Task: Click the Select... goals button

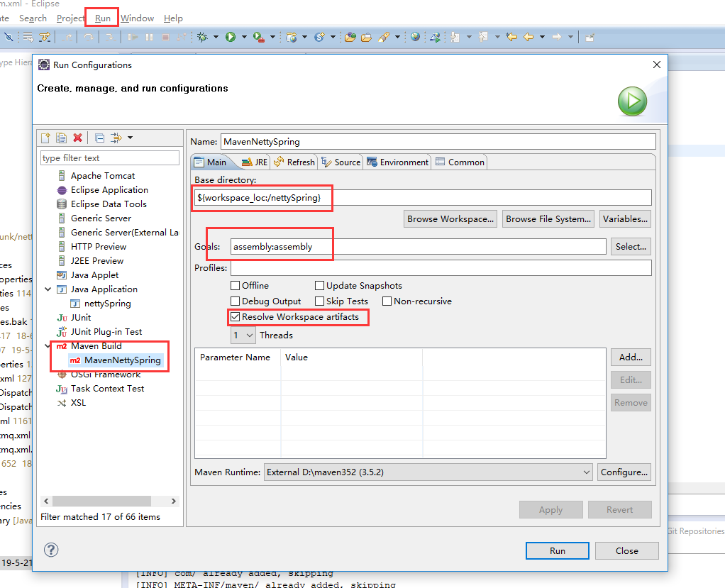Action: (631, 247)
